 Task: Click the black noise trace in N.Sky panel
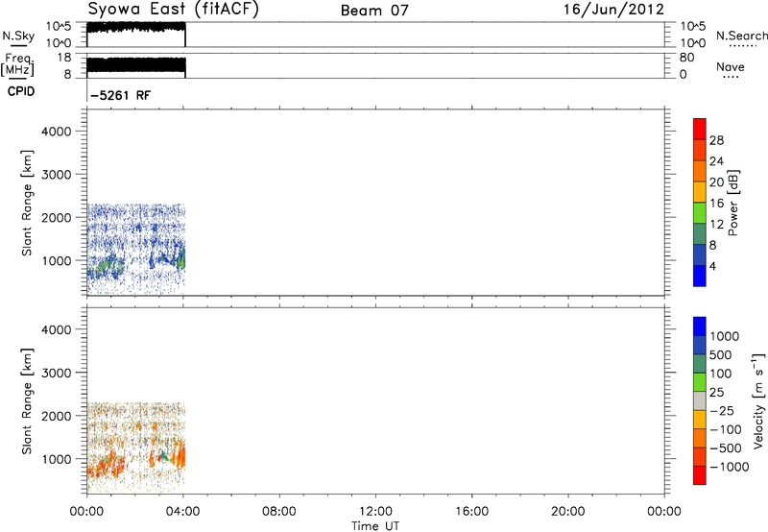[x=135, y=27]
